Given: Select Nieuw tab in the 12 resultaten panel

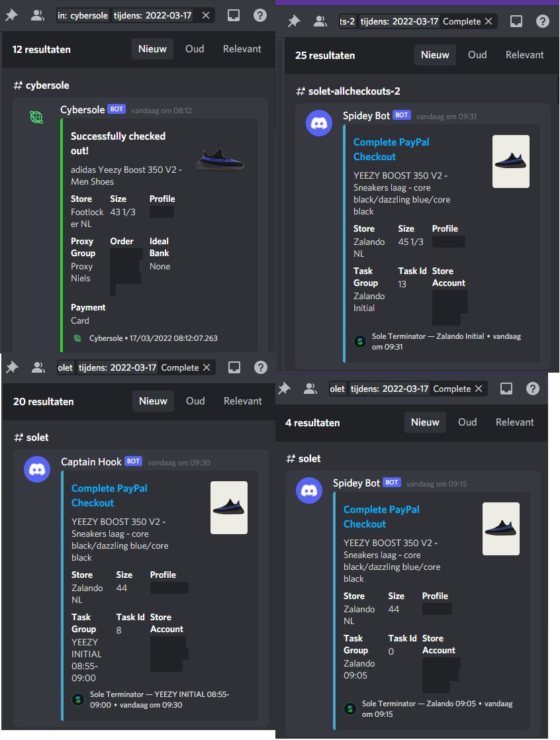Looking at the screenshot, I should point(152,49).
